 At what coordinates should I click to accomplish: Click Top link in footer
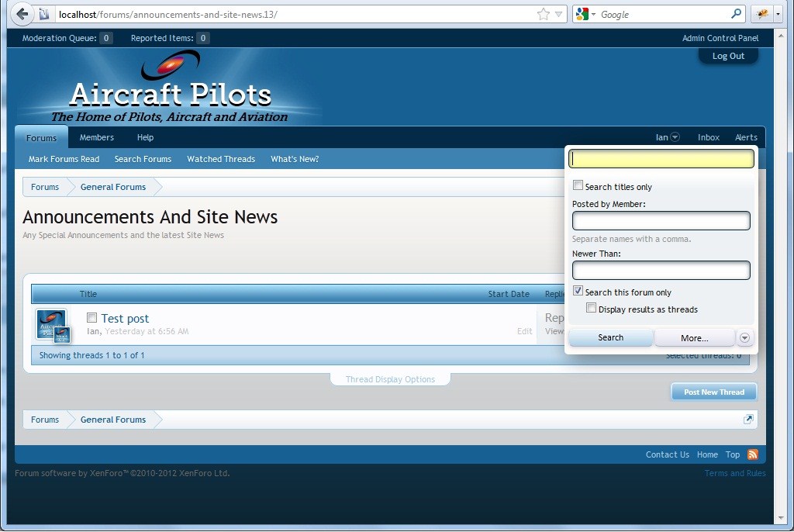732,454
